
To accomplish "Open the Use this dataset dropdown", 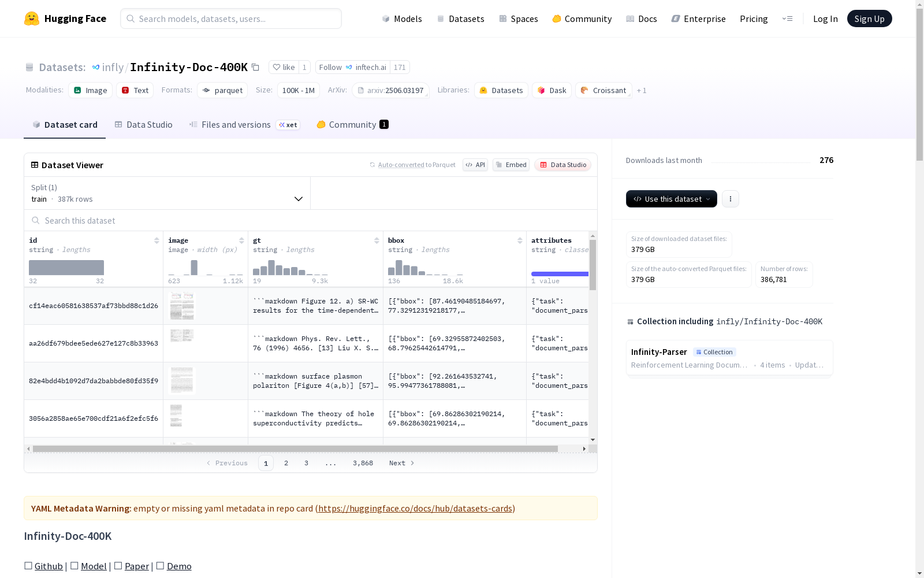I will pyautogui.click(x=672, y=199).
